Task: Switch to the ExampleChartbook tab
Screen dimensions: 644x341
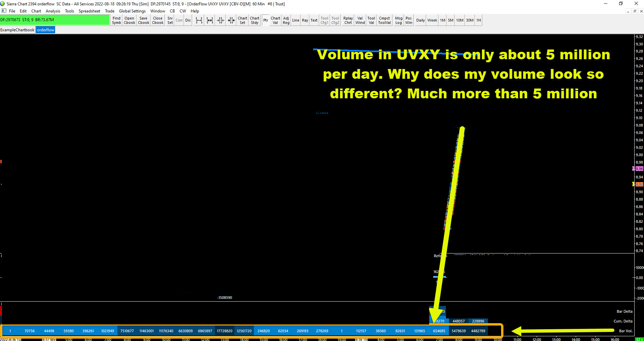Action: tap(17, 30)
